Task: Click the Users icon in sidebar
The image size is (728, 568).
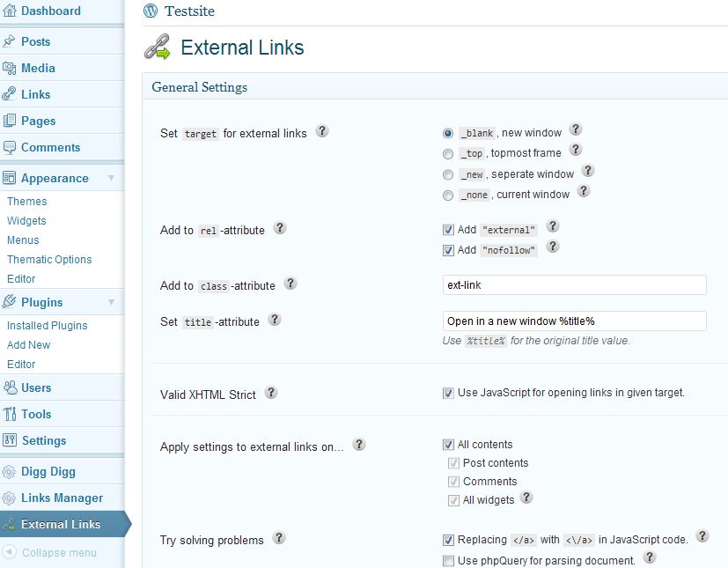Action: click(10, 387)
